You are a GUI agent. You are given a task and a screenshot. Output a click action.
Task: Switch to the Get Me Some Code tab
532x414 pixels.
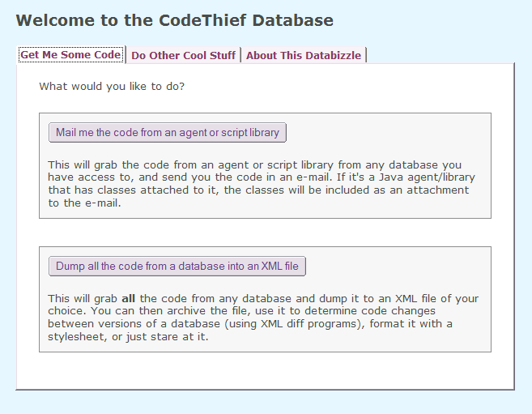tap(70, 55)
